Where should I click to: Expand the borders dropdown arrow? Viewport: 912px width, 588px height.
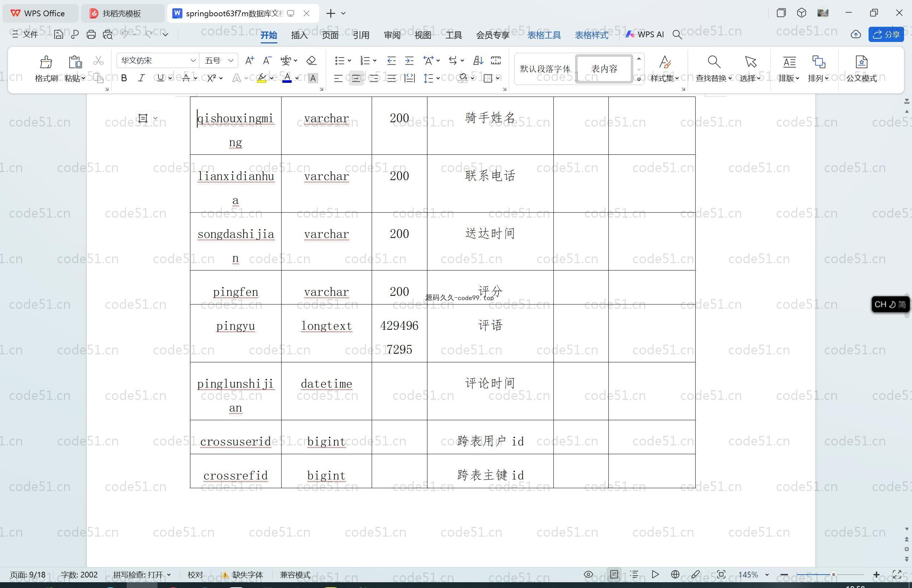498,78
